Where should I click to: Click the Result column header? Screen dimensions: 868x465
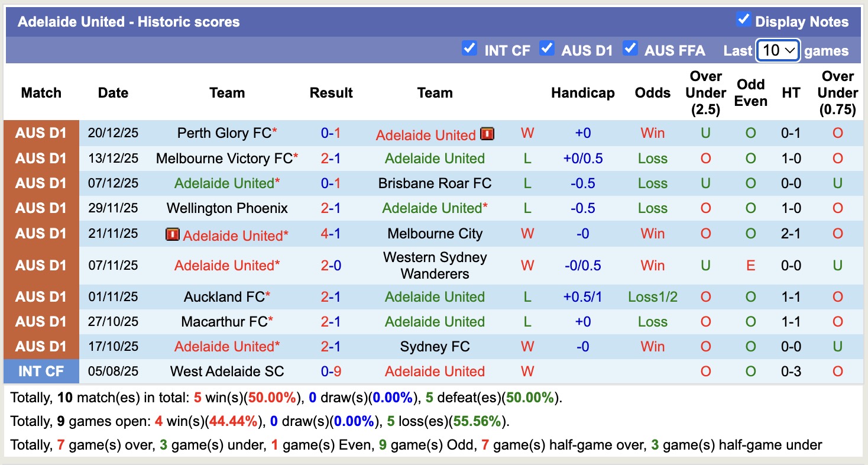click(x=331, y=93)
